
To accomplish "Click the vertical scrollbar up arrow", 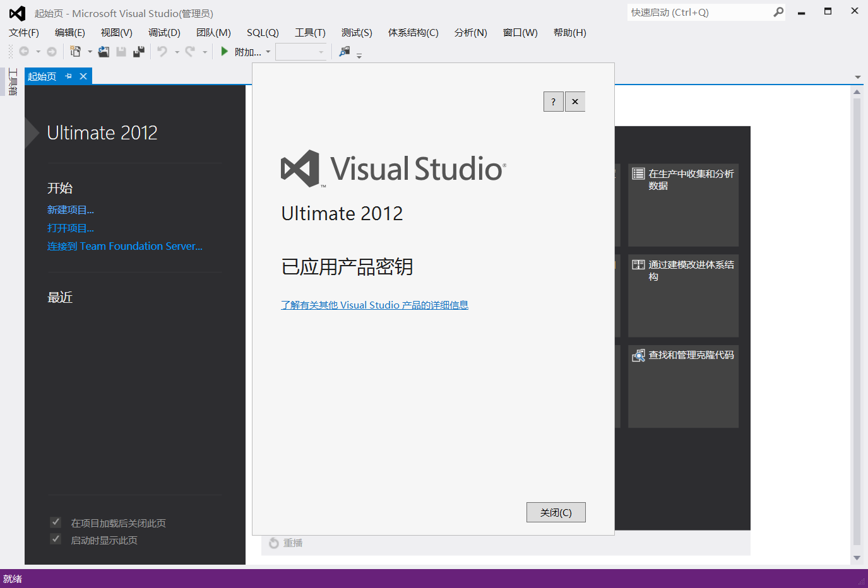I will click(857, 92).
